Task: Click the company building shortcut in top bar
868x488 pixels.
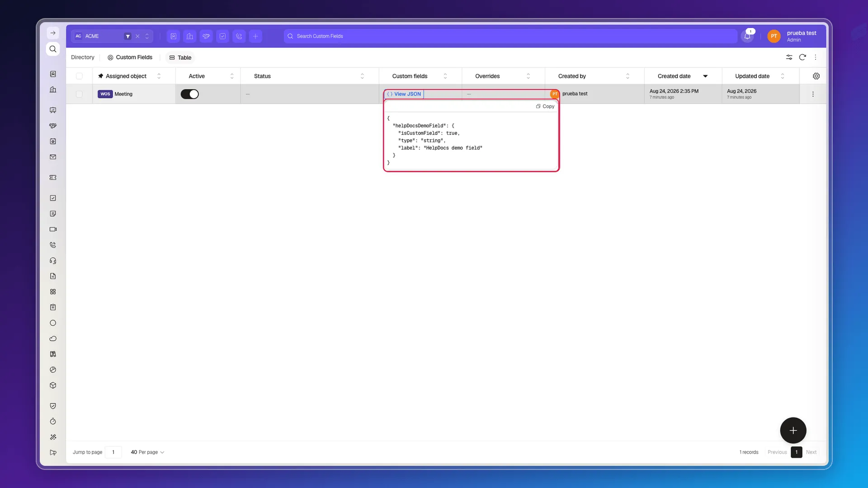Action: coord(190,36)
